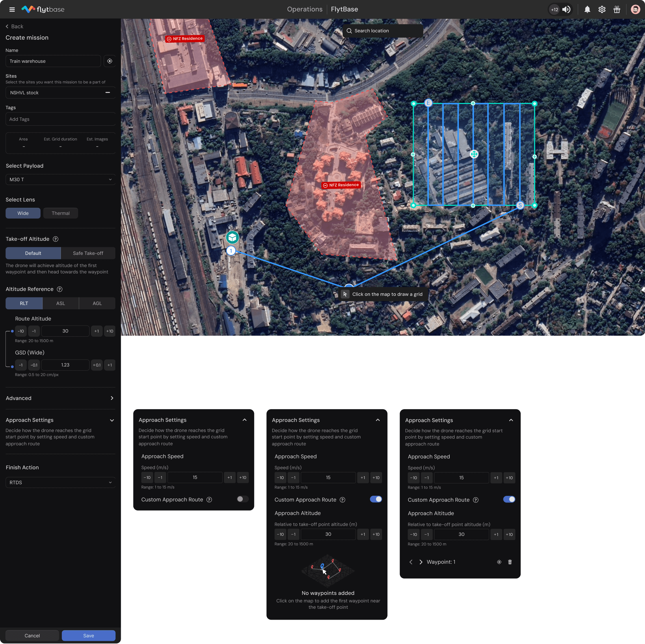
Task: Click the locate target icon beside Name
Action: 110,61
